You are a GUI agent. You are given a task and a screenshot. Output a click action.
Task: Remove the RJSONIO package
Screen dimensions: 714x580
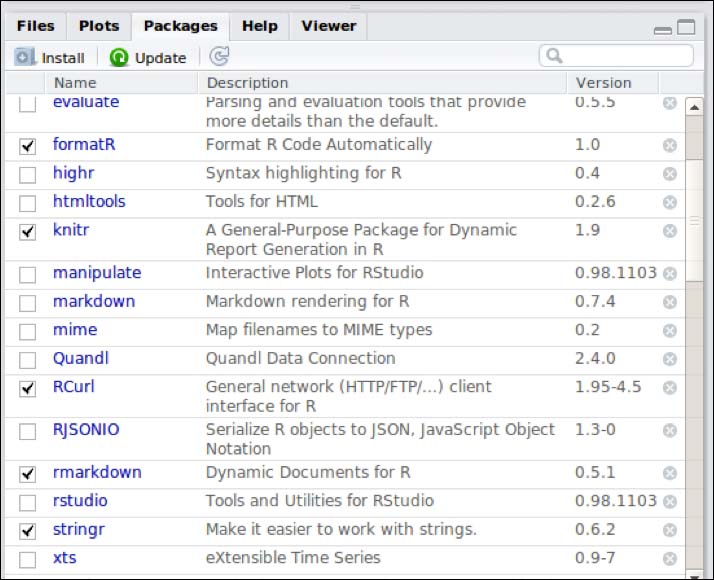(669, 430)
